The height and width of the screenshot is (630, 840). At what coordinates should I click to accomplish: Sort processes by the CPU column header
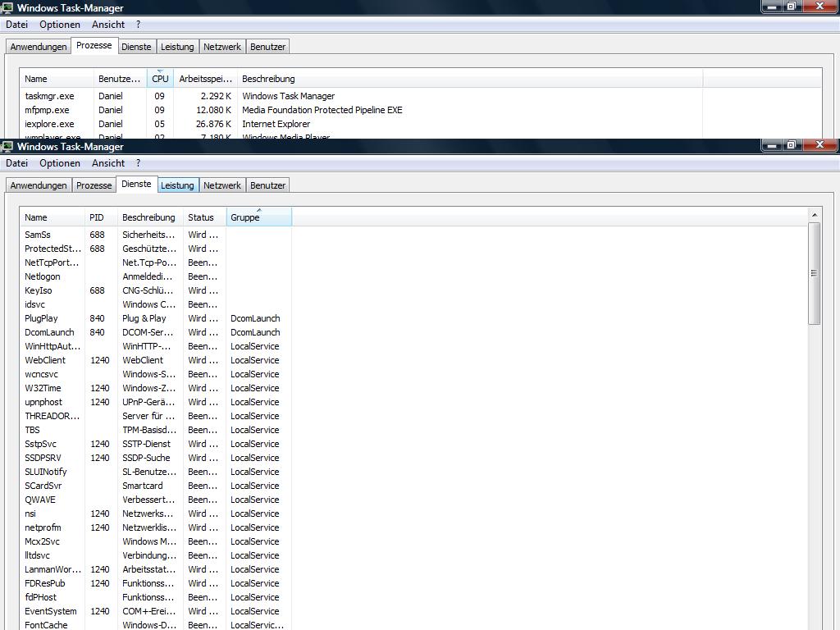pyautogui.click(x=160, y=78)
